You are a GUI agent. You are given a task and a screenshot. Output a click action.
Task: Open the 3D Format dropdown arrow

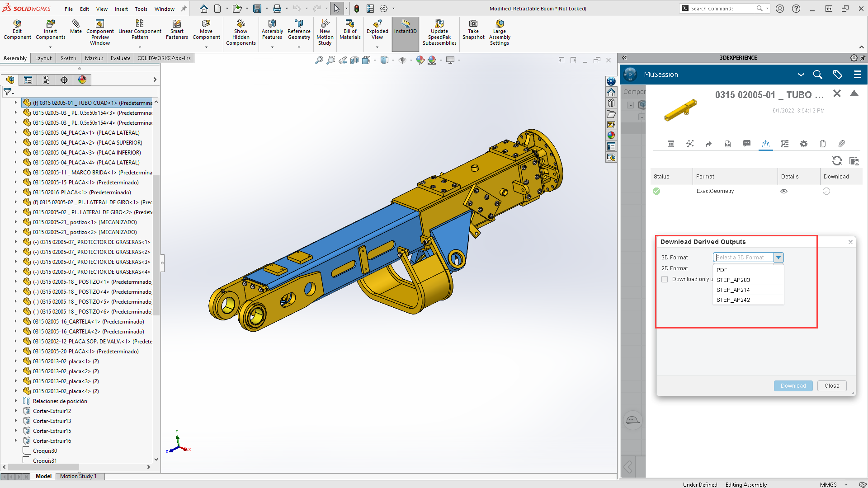click(x=778, y=258)
